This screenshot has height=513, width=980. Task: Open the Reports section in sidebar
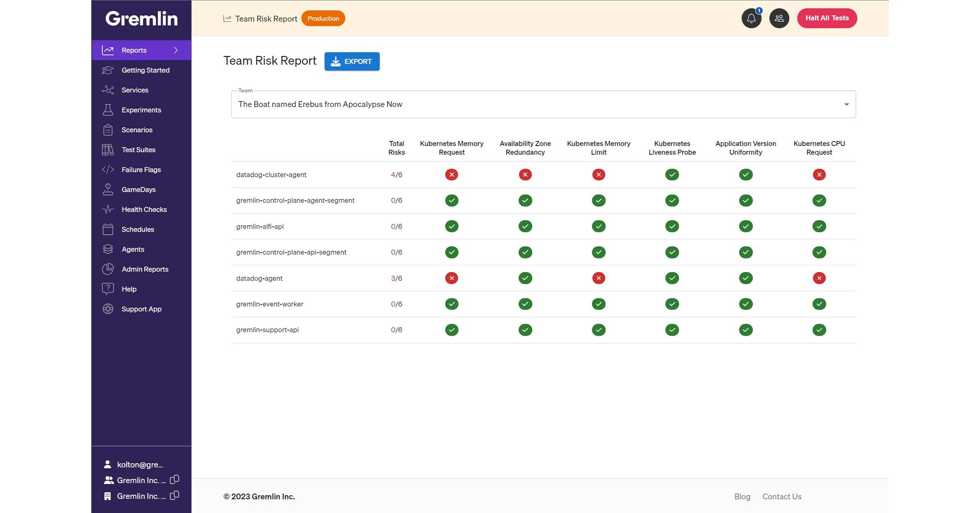pyautogui.click(x=134, y=50)
